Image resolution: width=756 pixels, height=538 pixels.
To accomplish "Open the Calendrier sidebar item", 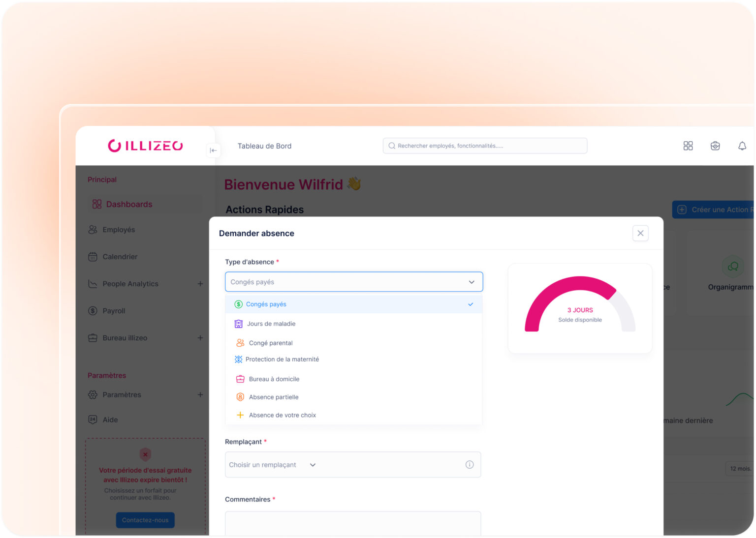I will pos(120,257).
